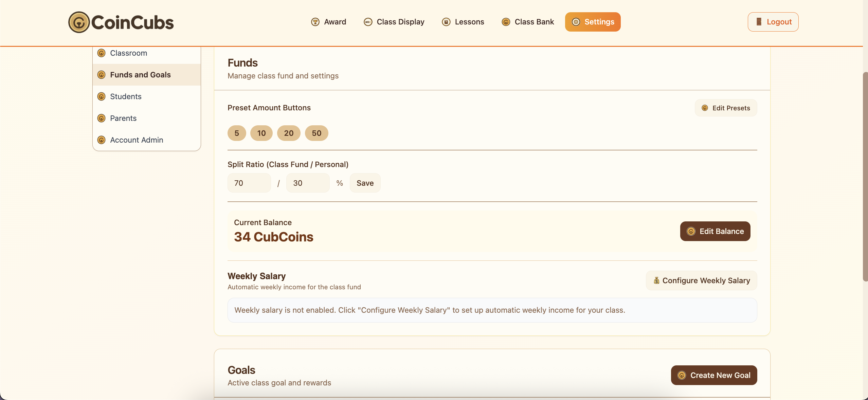
Task: Open the Students settings section
Action: click(x=126, y=96)
